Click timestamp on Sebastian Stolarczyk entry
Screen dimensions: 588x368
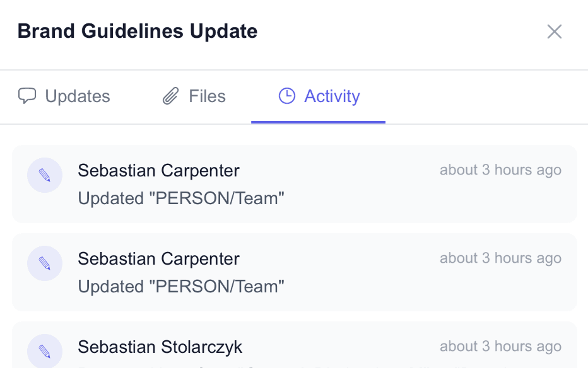pyautogui.click(x=500, y=347)
